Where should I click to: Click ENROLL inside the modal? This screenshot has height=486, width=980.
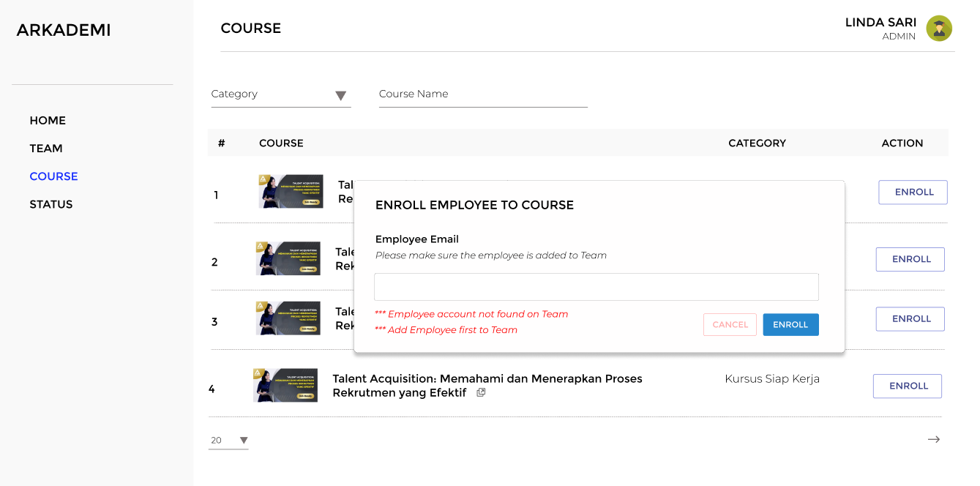click(x=790, y=324)
